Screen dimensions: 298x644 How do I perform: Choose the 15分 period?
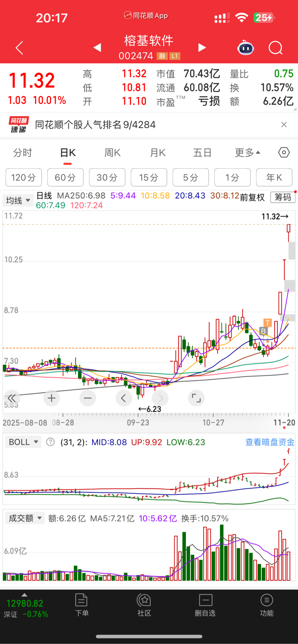149,177
